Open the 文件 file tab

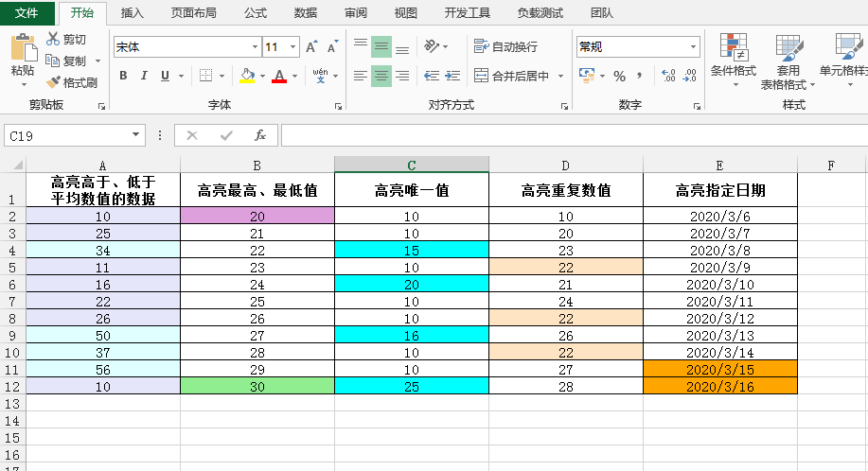(x=27, y=12)
